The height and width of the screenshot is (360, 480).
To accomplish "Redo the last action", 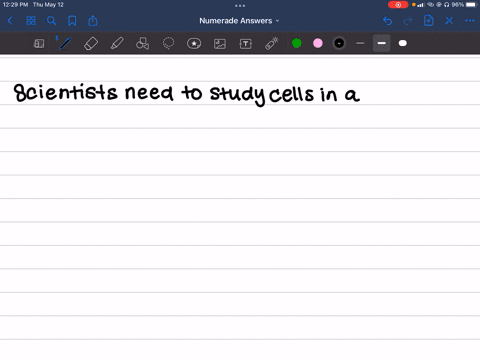I will pos(408,21).
